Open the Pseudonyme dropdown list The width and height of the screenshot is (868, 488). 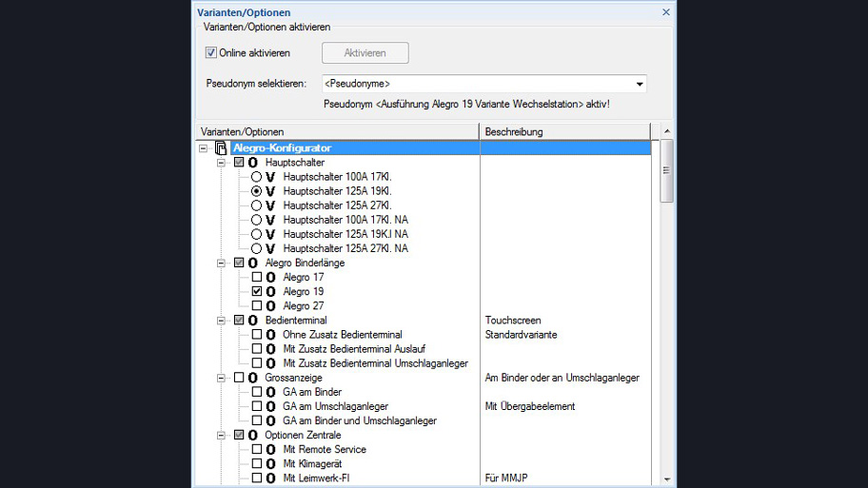[x=640, y=84]
